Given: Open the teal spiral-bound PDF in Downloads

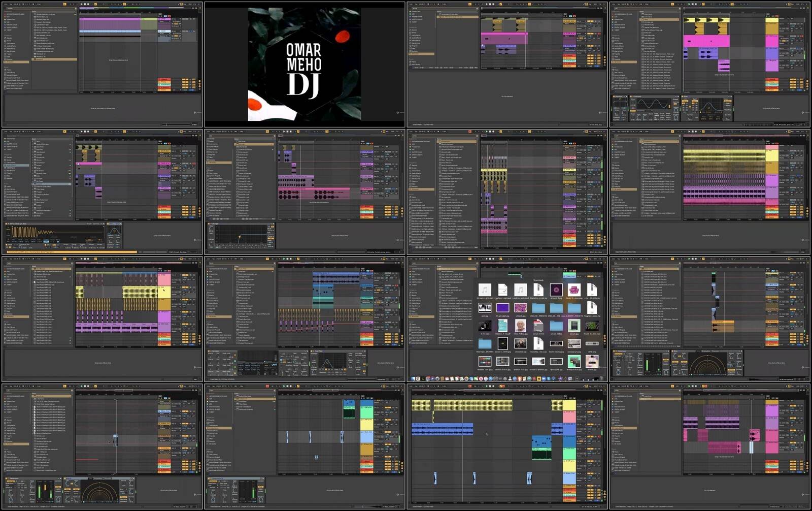Looking at the screenshot, I should tap(503, 326).
